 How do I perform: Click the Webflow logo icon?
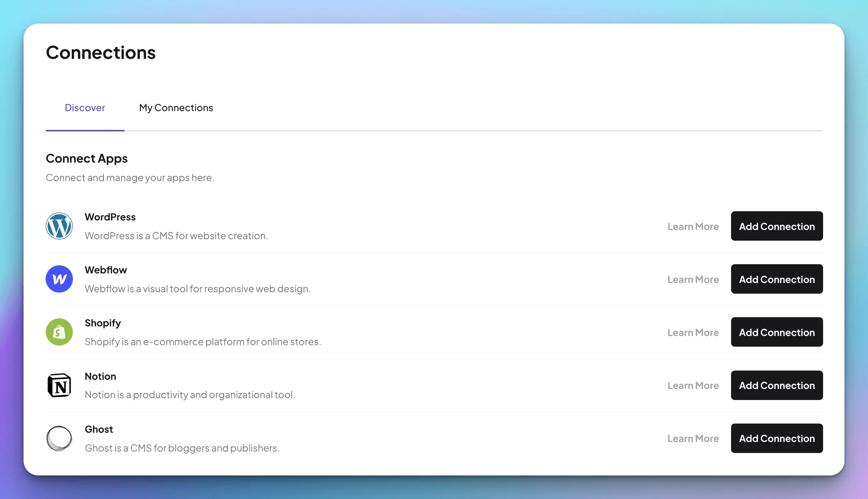[59, 279]
